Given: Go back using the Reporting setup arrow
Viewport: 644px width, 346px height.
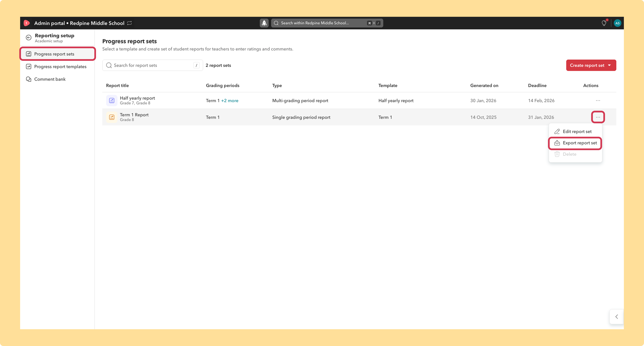Looking at the screenshot, I should [29, 38].
